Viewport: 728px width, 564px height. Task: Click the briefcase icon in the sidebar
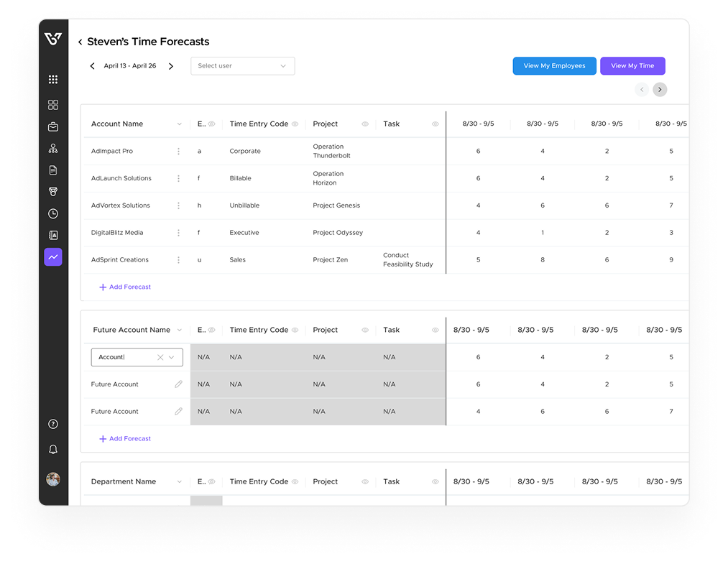click(53, 127)
